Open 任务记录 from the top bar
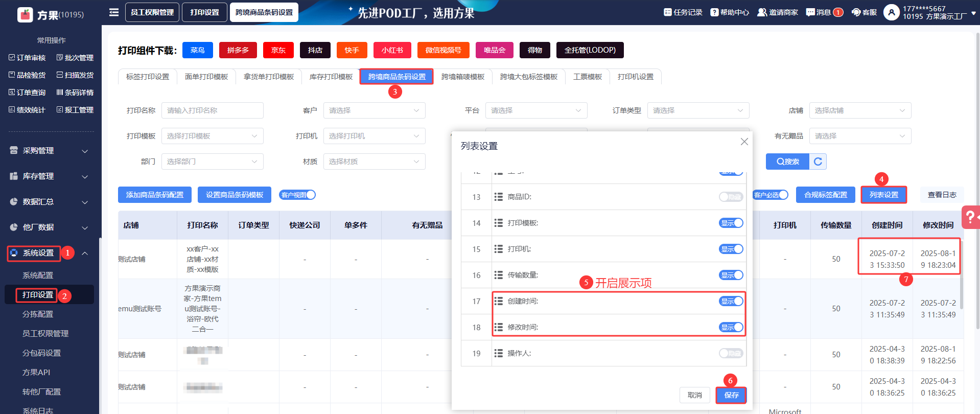 point(683,12)
